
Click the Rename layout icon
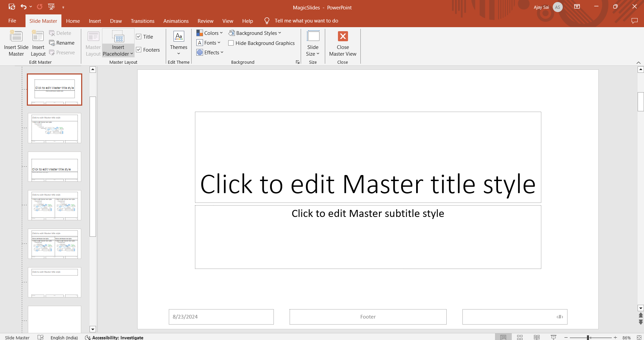pos(52,43)
